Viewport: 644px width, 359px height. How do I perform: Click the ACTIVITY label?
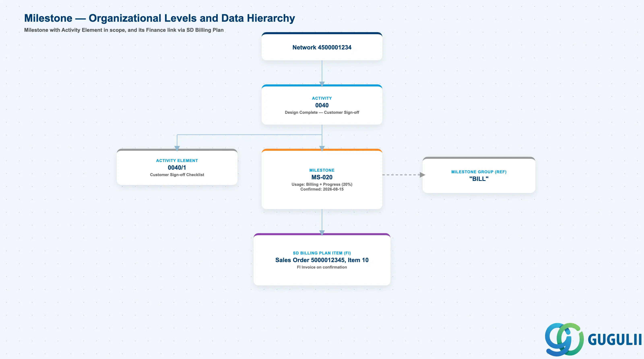click(x=322, y=98)
